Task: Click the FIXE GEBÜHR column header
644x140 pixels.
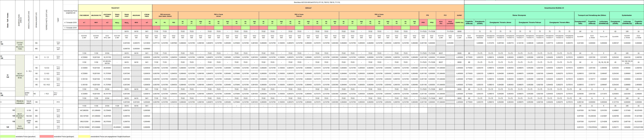Action: click(x=84, y=15)
